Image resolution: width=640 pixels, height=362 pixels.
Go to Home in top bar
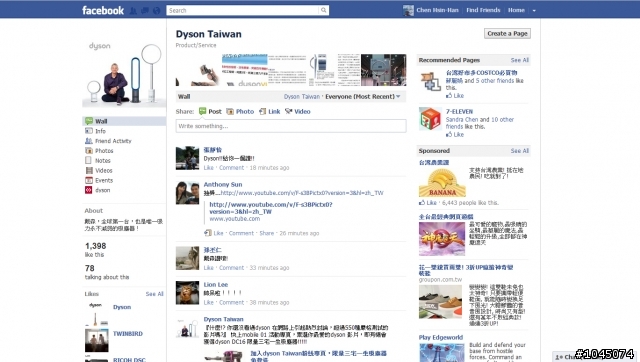516,10
